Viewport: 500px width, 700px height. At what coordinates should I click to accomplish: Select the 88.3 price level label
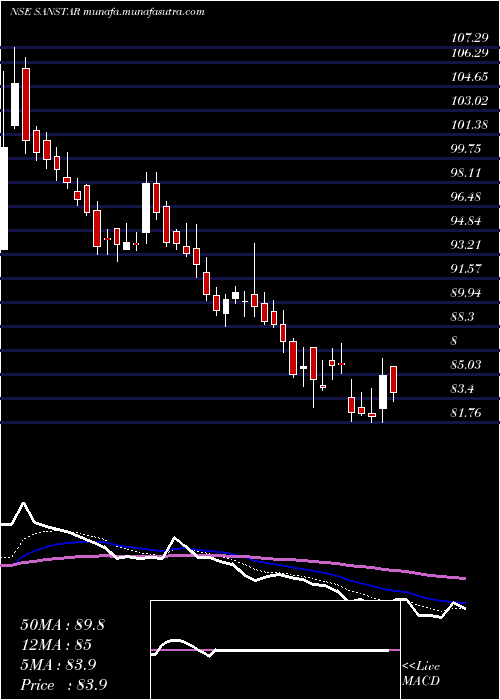463,317
